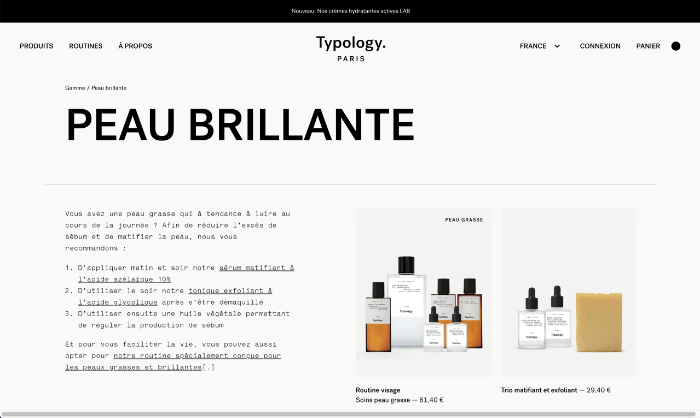Click the Gamme breadcrumb link

(x=75, y=88)
